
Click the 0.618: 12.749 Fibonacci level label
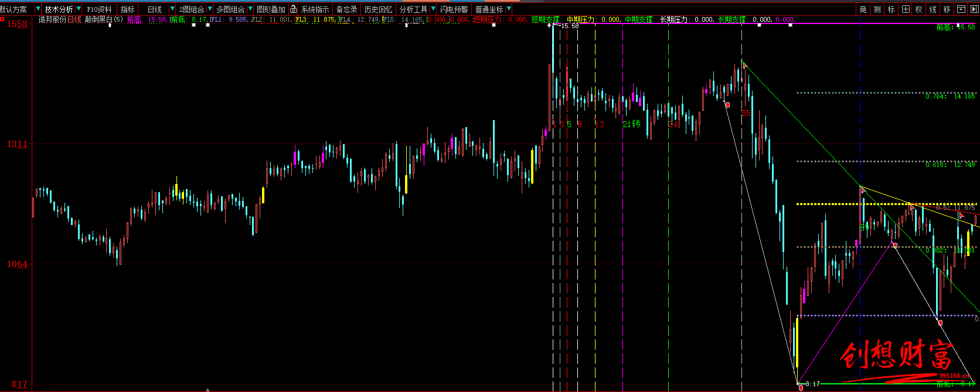tap(950, 165)
